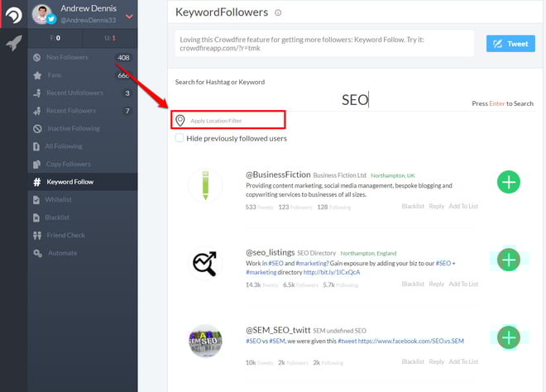Click the Fans star icon

(x=37, y=75)
